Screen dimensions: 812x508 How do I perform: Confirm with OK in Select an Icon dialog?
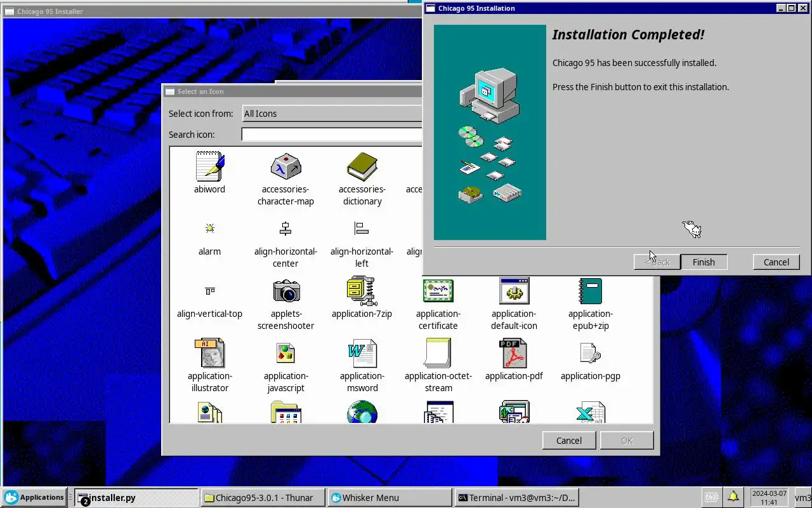[x=627, y=441]
